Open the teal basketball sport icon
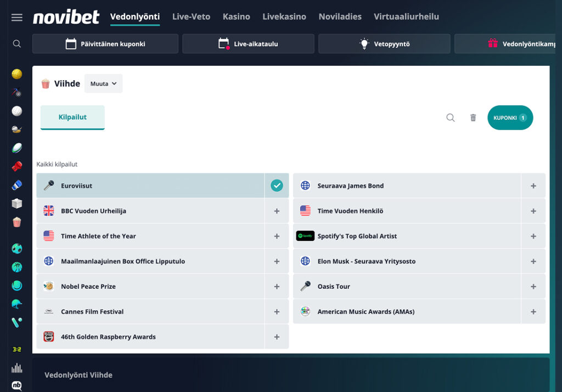This screenshot has height=392, width=562. 17,267
